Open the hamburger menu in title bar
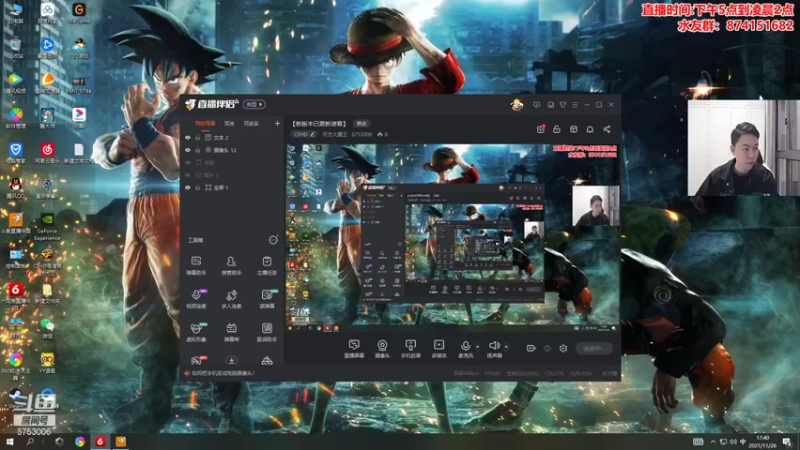The width and height of the screenshot is (800, 450). (x=575, y=105)
